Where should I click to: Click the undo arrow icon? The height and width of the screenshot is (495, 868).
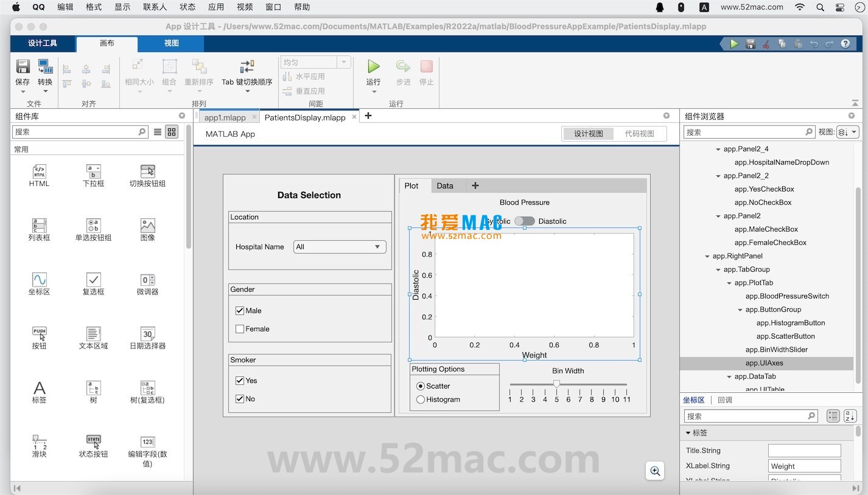814,44
